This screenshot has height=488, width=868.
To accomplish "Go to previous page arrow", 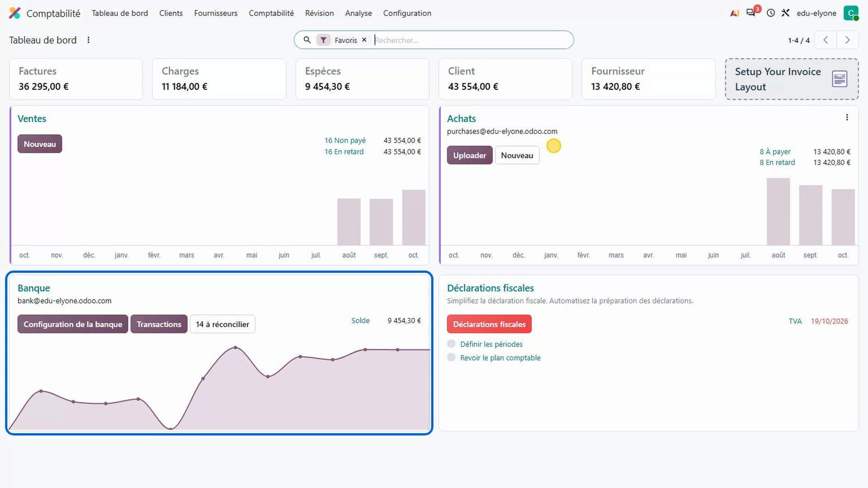I will [826, 40].
